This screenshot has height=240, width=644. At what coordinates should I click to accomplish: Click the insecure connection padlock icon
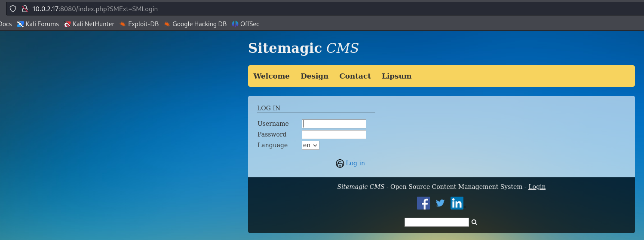pyautogui.click(x=25, y=9)
